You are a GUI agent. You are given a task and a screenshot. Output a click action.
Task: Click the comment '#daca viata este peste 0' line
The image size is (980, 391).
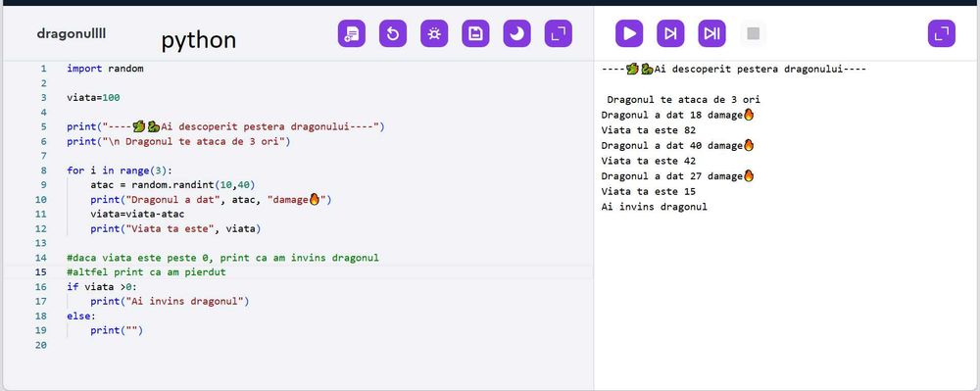(222, 258)
